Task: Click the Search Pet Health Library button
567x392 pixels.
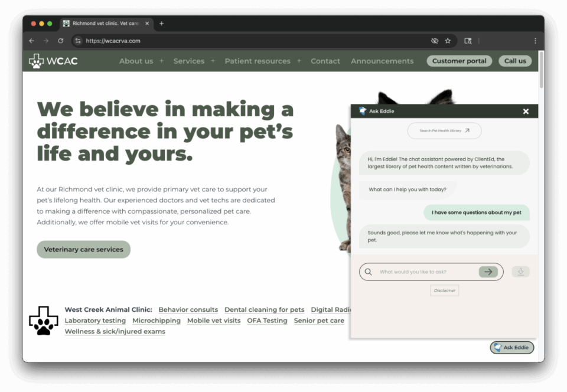Action: click(x=444, y=130)
